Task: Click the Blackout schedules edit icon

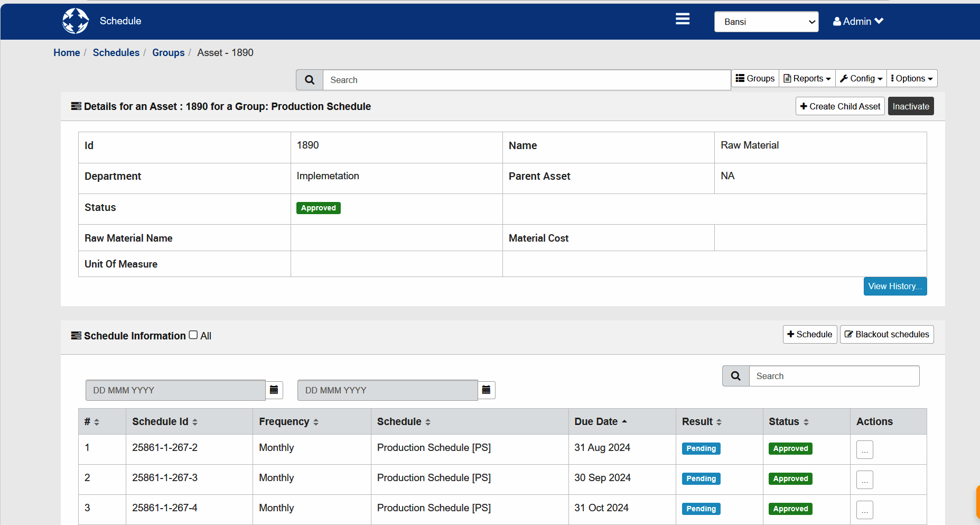Action: pyautogui.click(x=849, y=334)
